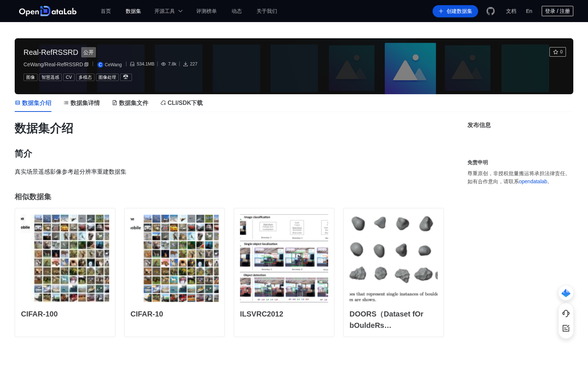Expand the 开源工具 dropdown menu

(x=168, y=11)
